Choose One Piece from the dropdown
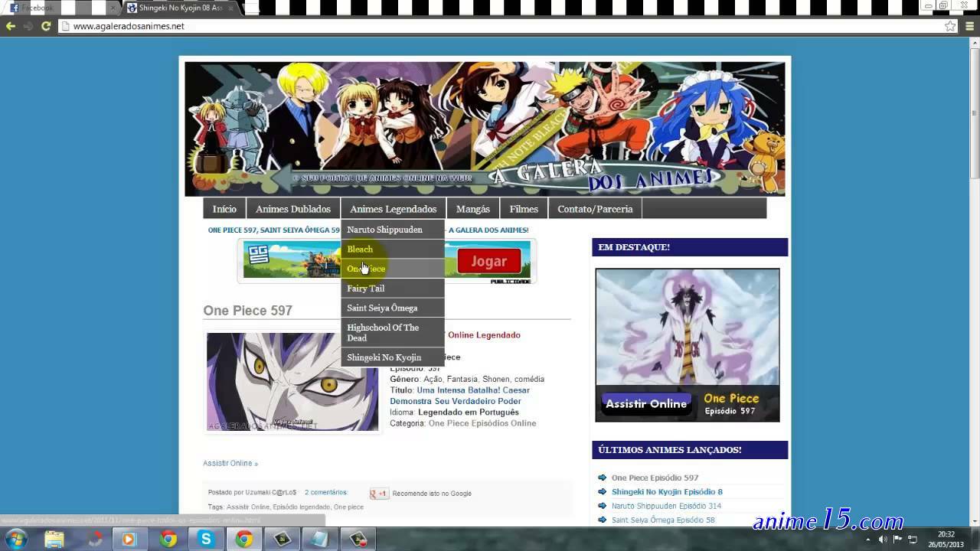The image size is (980, 551). click(x=392, y=269)
